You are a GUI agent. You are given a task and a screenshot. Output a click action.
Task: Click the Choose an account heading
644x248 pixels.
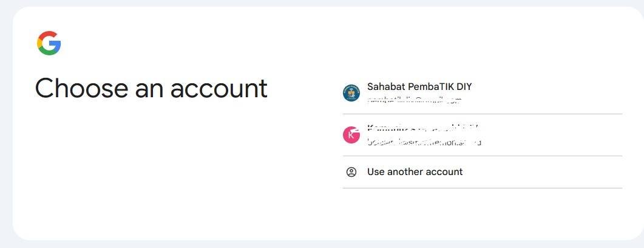(151, 88)
